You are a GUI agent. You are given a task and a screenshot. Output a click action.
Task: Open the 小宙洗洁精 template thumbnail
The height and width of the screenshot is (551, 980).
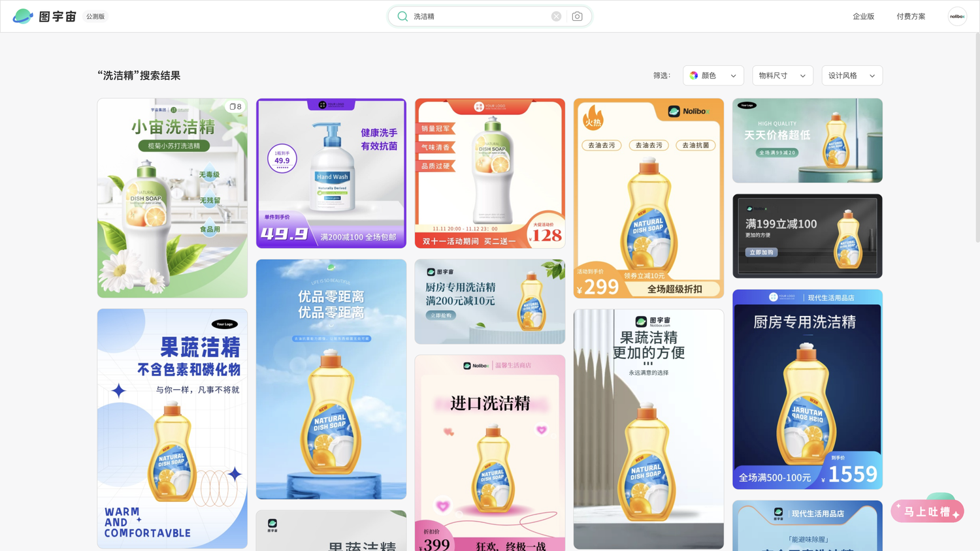click(172, 198)
